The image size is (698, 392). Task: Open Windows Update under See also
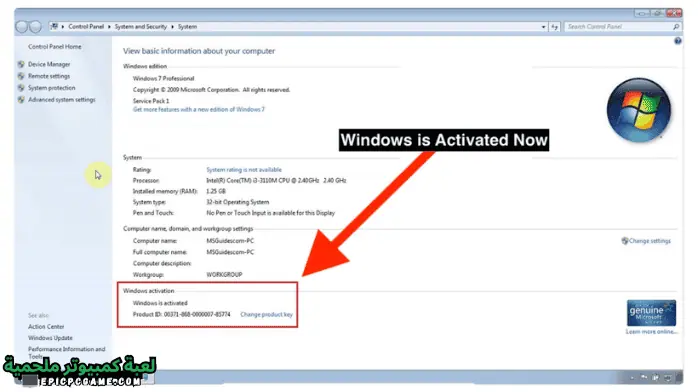point(50,338)
